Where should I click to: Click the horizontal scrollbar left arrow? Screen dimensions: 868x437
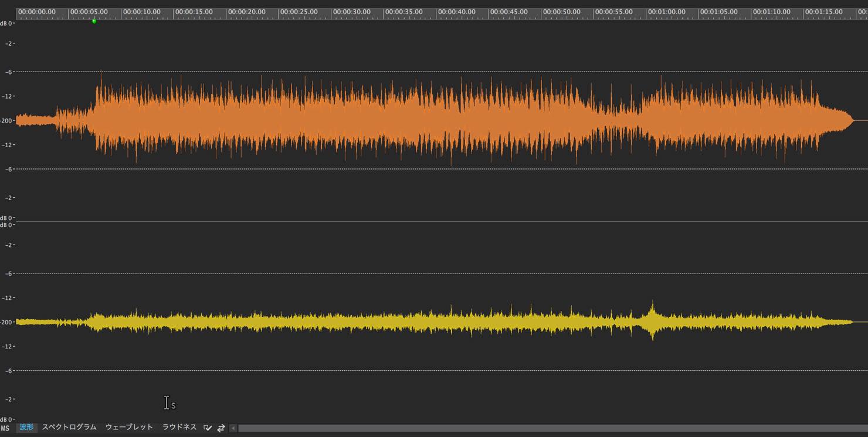point(233,428)
